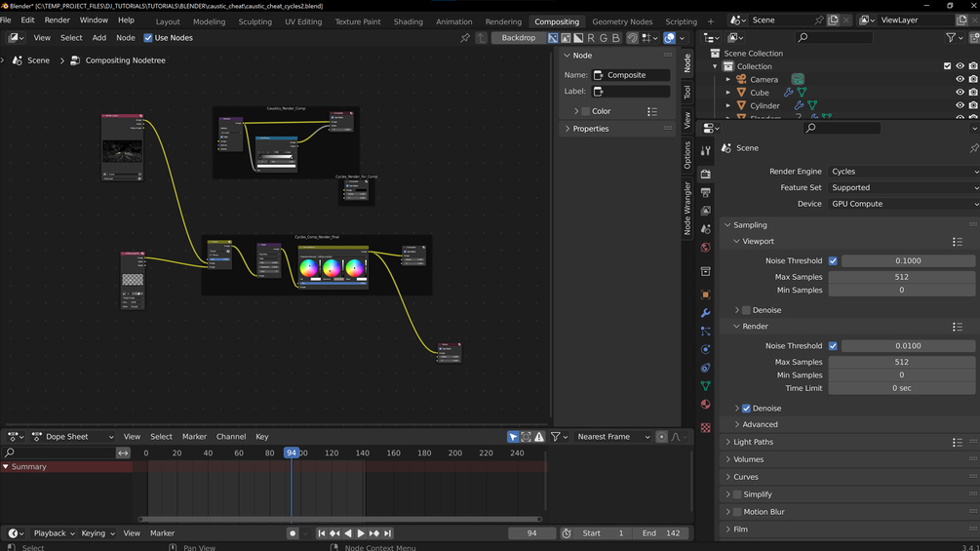The width and height of the screenshot is (980, 551).
Task: Open the Node Wrangler sidebar tab
Action: [686, 209]
